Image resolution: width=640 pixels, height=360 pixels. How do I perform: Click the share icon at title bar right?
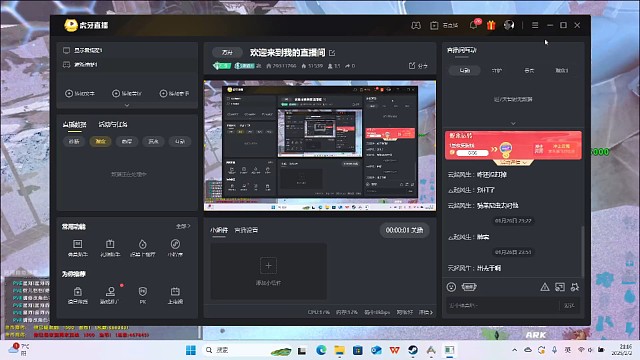pyautogui.click(x=418, y=66)
